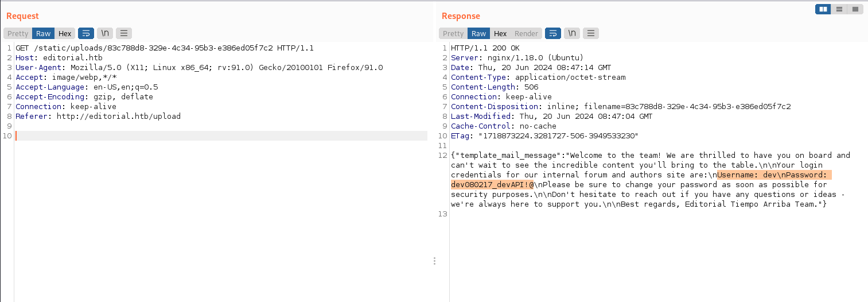Select top-bottom stacked layout icon
This screenshot has height=302, width=868.
(x=839, y=9)
